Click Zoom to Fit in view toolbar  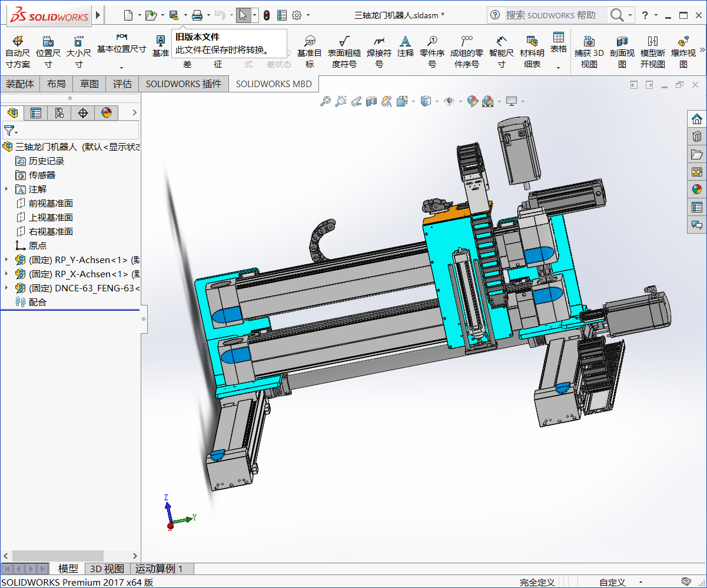(x=326, y=101)
